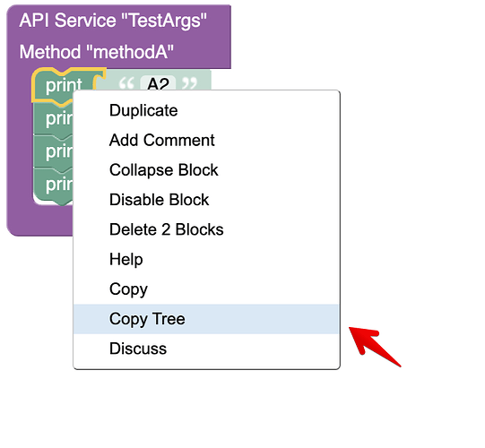Select Duplicate in the context menu
Viewport: 485px width, 448px height.
point(206,110)
